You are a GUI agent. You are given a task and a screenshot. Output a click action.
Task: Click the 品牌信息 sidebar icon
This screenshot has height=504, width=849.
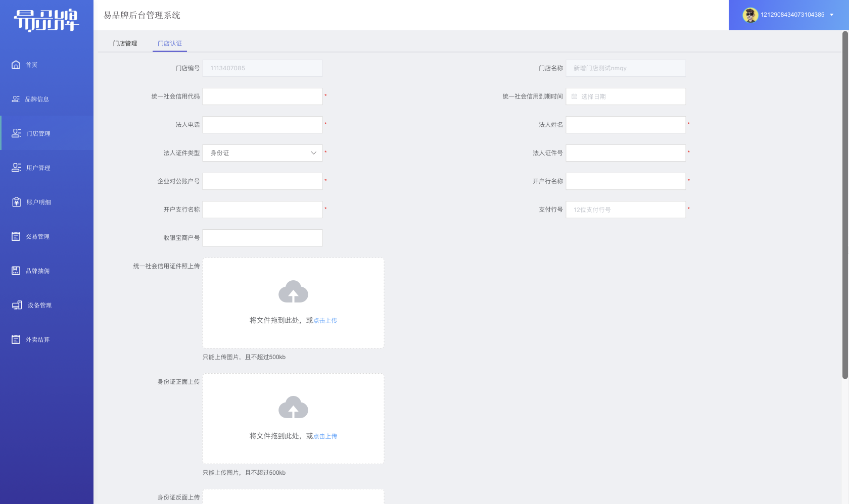[x=16, y=99]
